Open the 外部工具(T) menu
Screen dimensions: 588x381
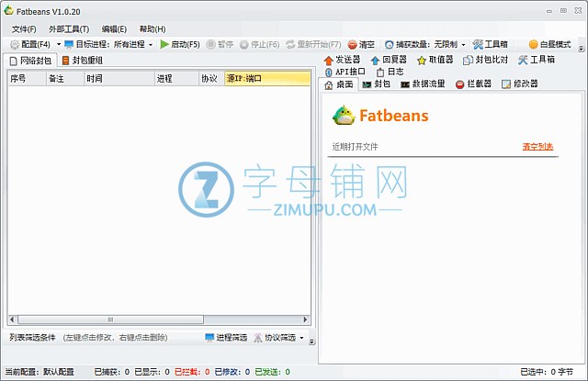(x=68, y=29)
